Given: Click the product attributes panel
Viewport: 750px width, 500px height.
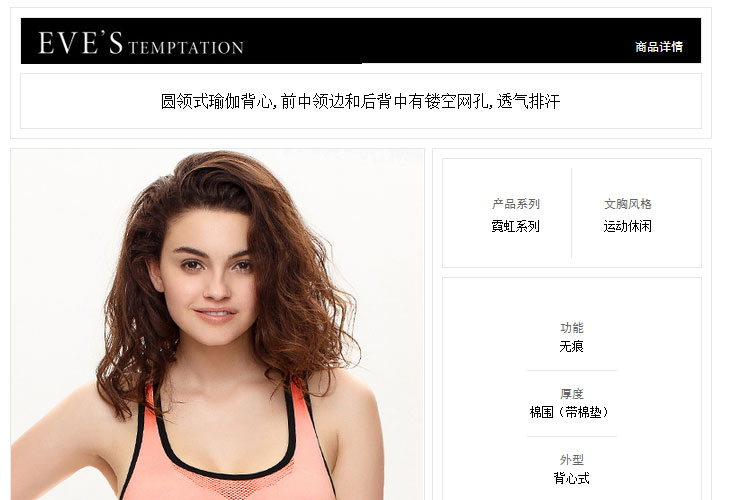Looking at the screenshot, I should click(572, 389).
